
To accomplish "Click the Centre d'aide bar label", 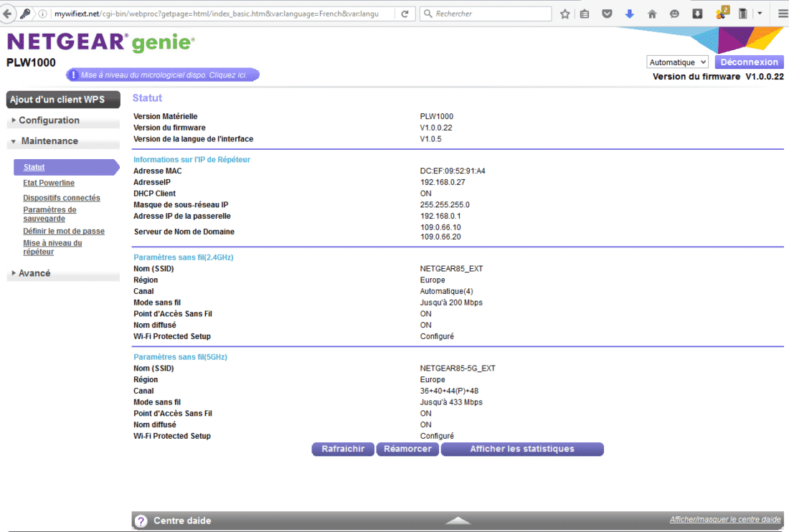I will pos(182,521).
